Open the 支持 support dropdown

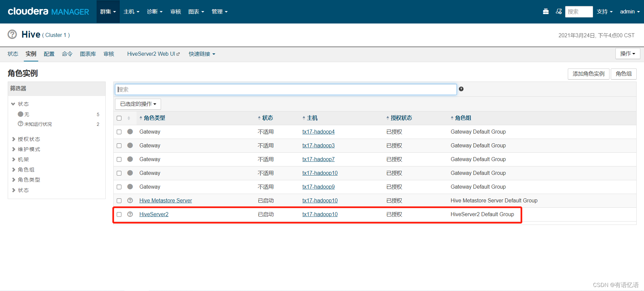point(605,12)
